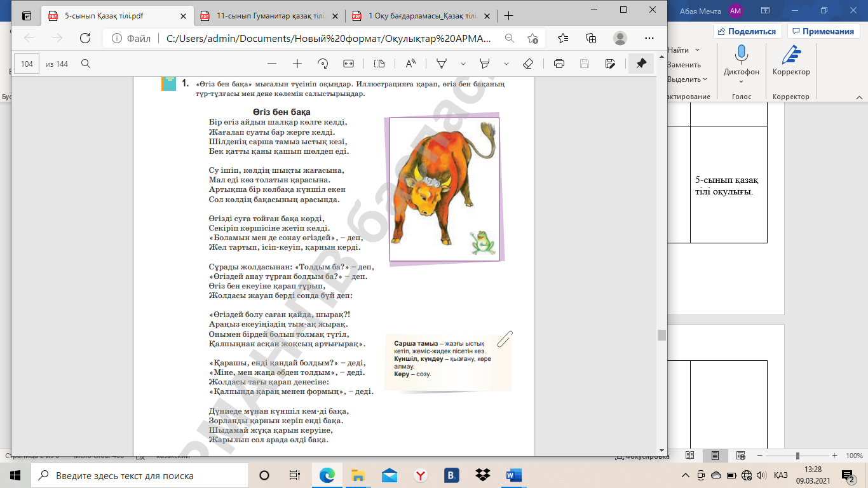
Task: Click the 100% zoom level in Word
Action: 854,456
